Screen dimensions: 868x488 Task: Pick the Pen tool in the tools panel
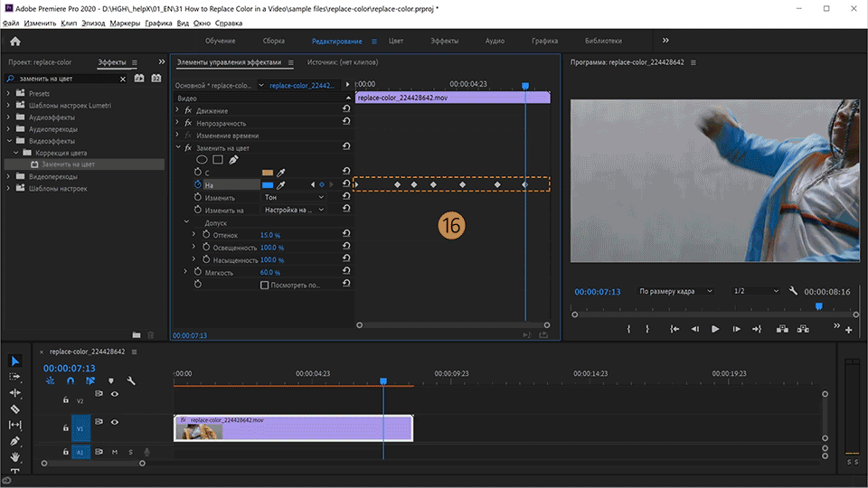[x=14, y=441]
